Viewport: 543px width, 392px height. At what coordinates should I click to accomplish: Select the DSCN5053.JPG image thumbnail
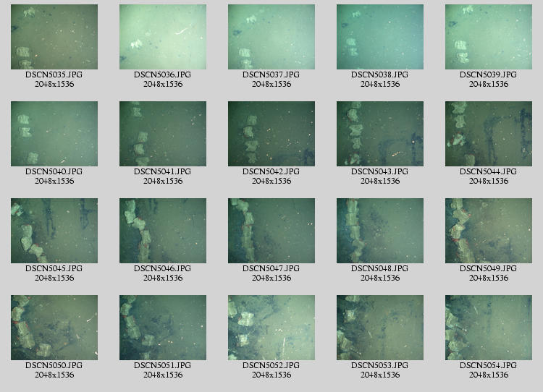pos(380,328)
